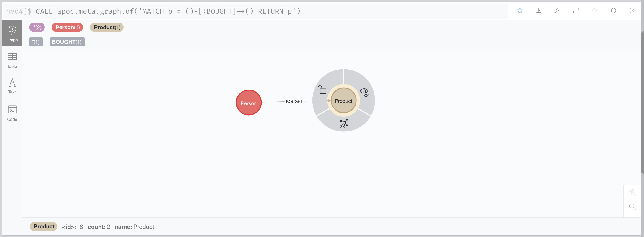Select the Person(1) label pill
644x237 pixels.
(x=67, y=27)
